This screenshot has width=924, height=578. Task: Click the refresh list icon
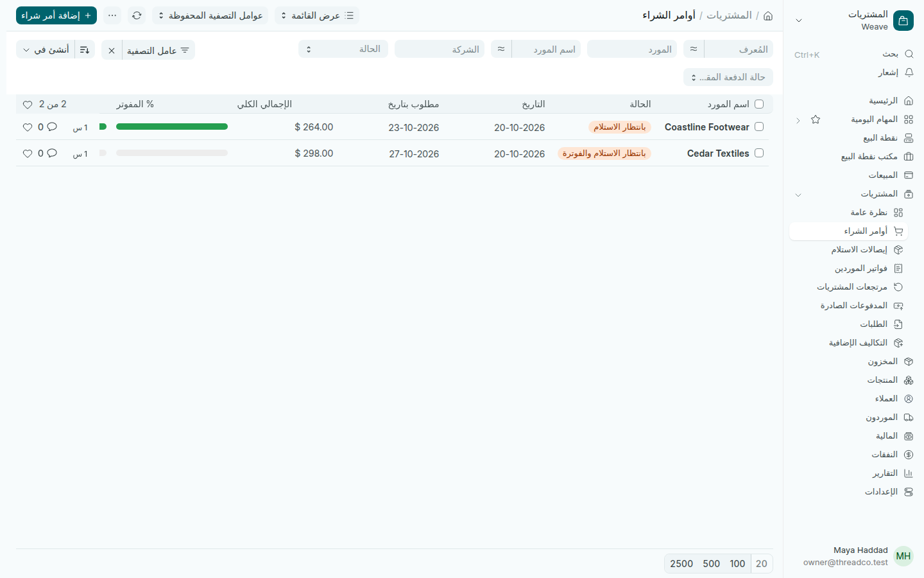[x=137, y=15]
